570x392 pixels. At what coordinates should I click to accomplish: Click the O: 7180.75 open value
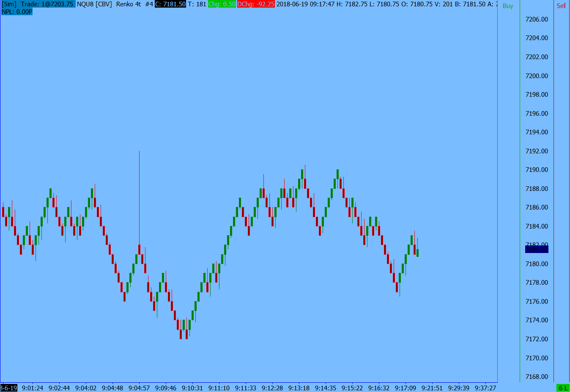[x=417, y=4]
